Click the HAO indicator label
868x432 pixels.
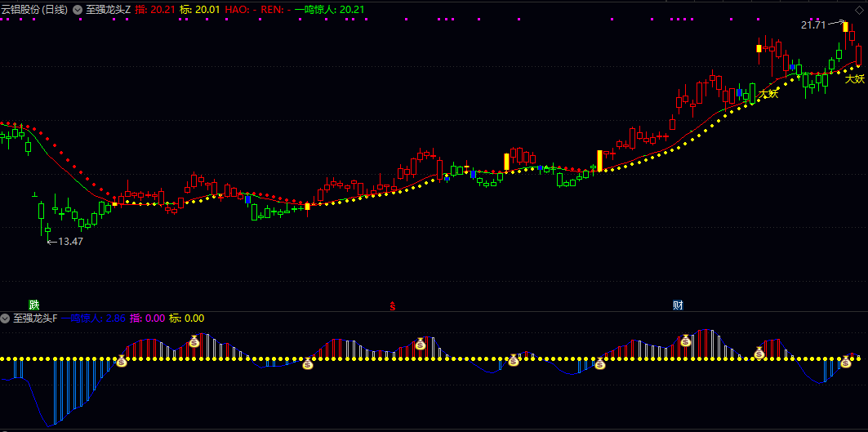point(238,10)
